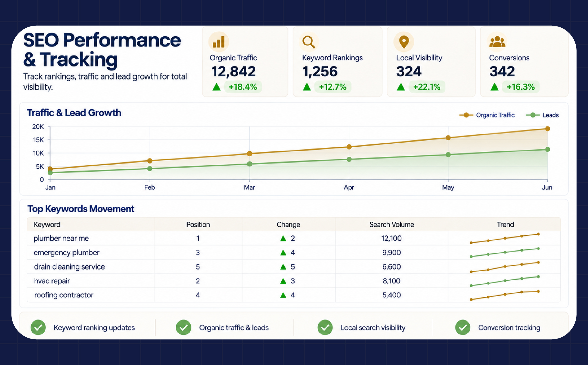588x365 pixels.
Task: Click the Apr organic traffic data point
Action: (349, 147)
